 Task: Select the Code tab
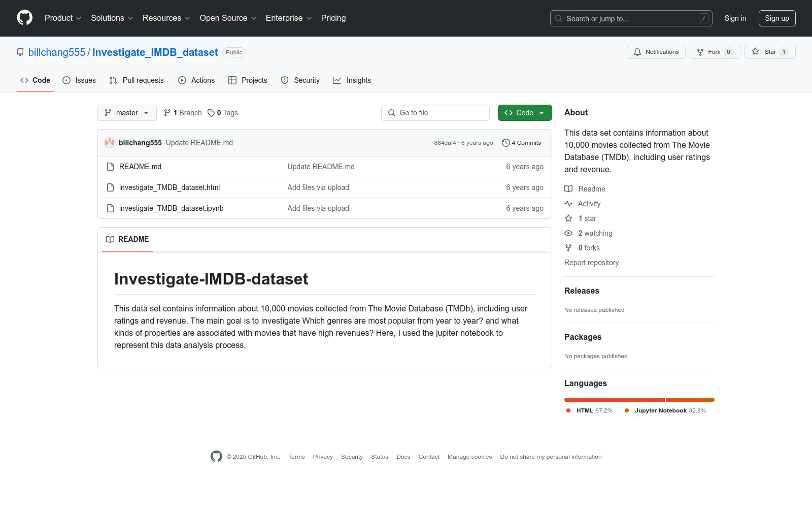(36, 80)
